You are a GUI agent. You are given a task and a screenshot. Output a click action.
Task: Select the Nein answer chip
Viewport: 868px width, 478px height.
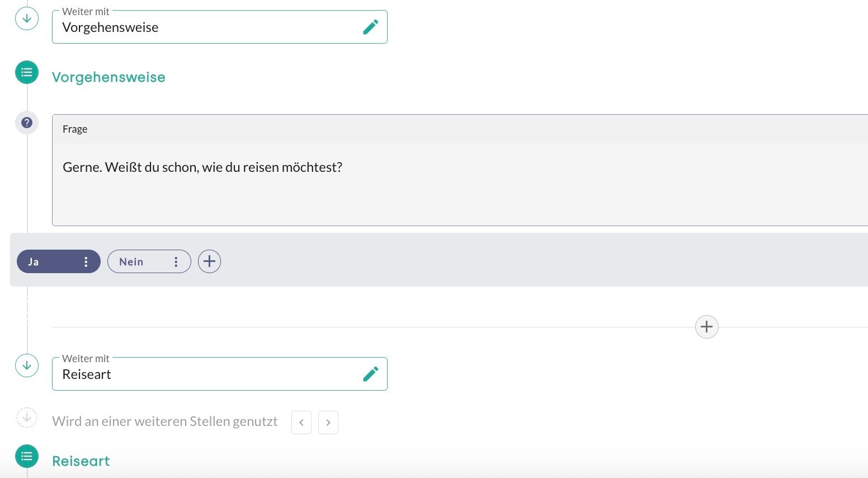[134, 262]
